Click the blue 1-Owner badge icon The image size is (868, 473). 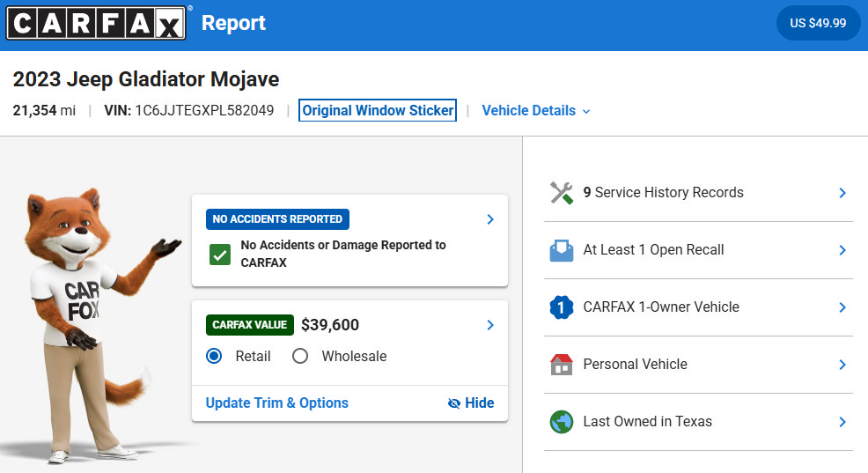pyautogui.click(x=562, y=307)
